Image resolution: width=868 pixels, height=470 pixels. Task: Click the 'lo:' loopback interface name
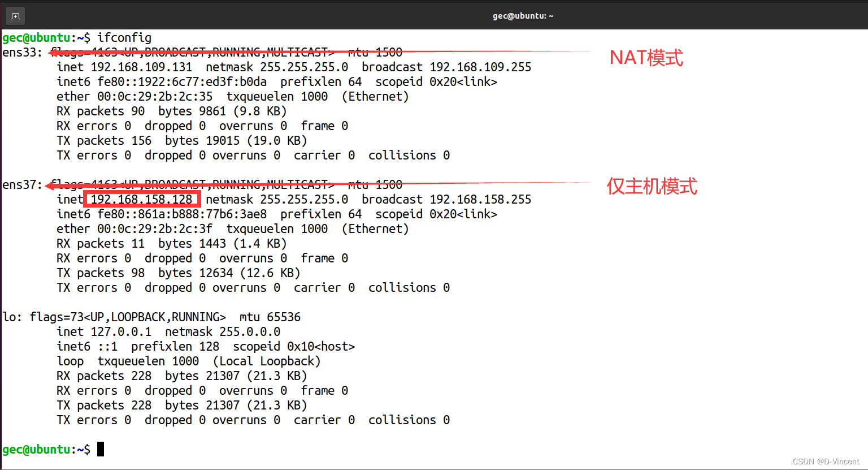(12, 317)
